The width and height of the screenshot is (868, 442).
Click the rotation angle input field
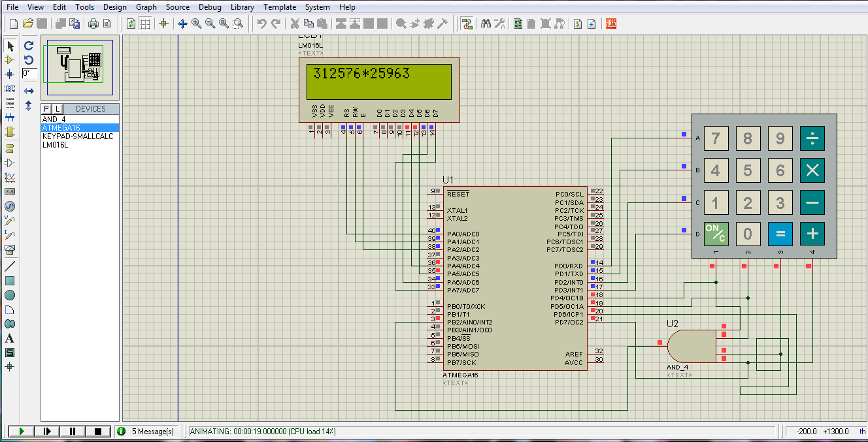[x=29, y=74]
